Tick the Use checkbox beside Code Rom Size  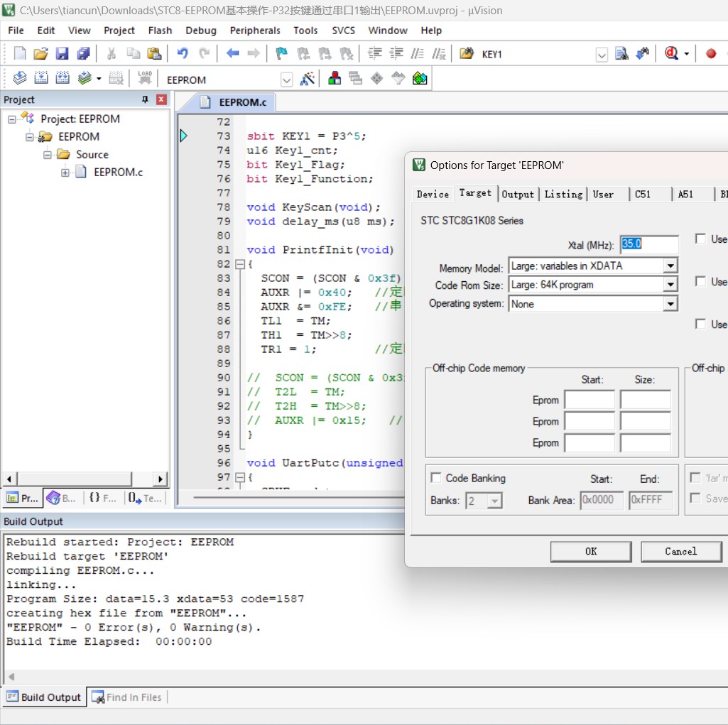[700, 281]
